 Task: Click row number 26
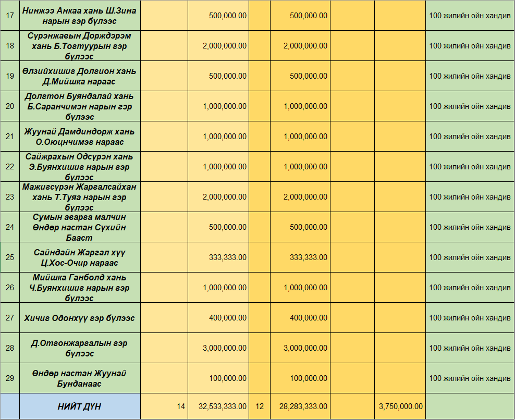10,287
